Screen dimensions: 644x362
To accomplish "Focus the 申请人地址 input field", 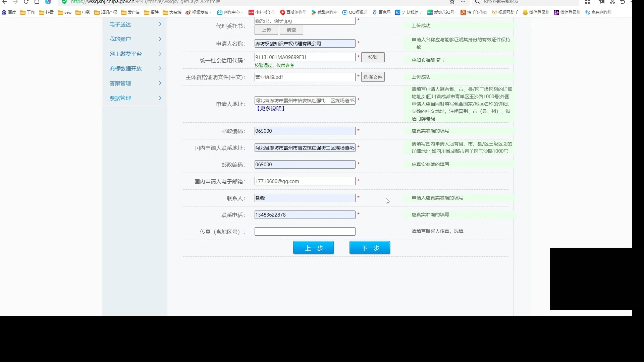I will 305,100.
